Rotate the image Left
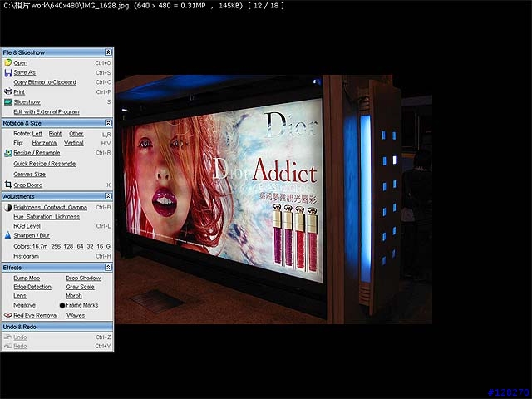The image size is (532, 399). 37,134
